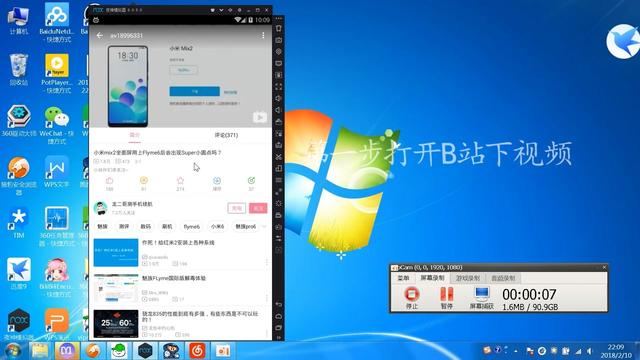
Task: Open the PotPlayer desktop shortcut
Action: tap(57, 73)
